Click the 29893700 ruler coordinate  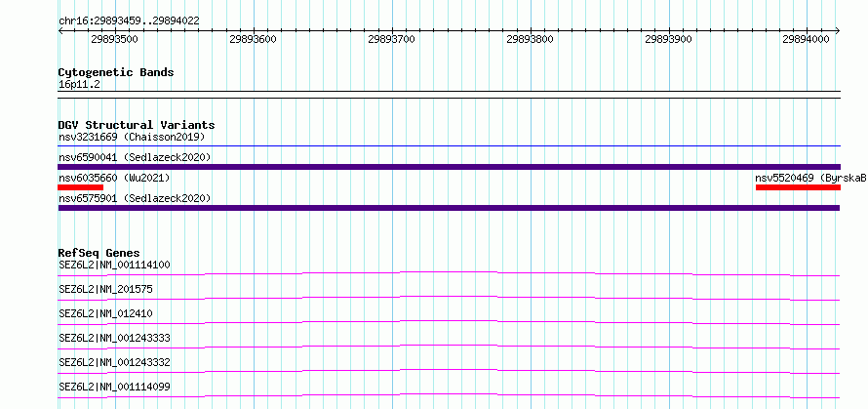(x=391, y=39)
